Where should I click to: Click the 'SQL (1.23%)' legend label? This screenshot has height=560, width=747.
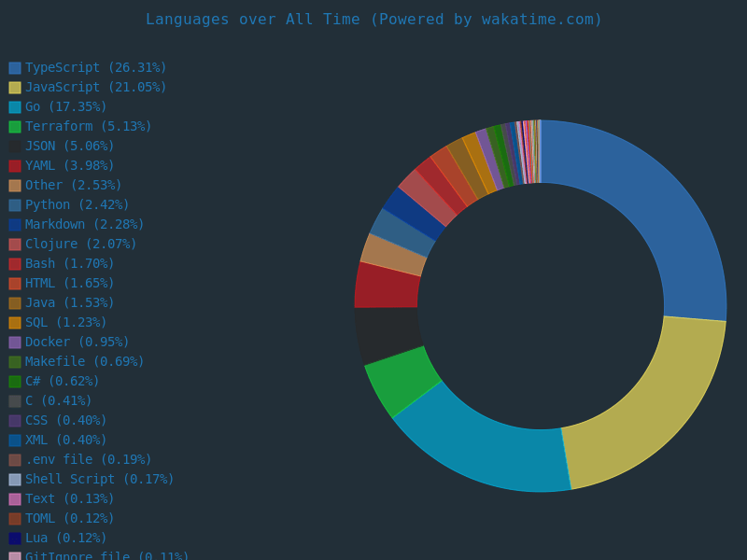pos(65,322)
